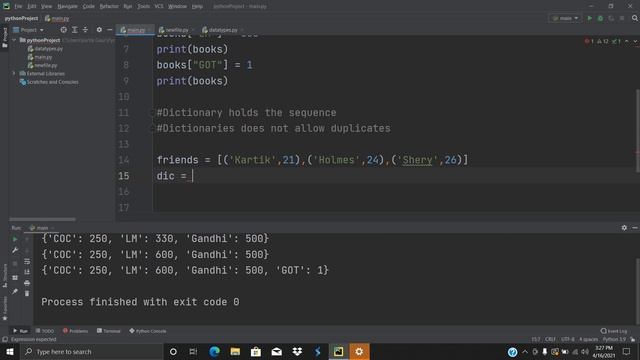
Task: Select newfile.py in project tree
Action: [x=42, y=65]
